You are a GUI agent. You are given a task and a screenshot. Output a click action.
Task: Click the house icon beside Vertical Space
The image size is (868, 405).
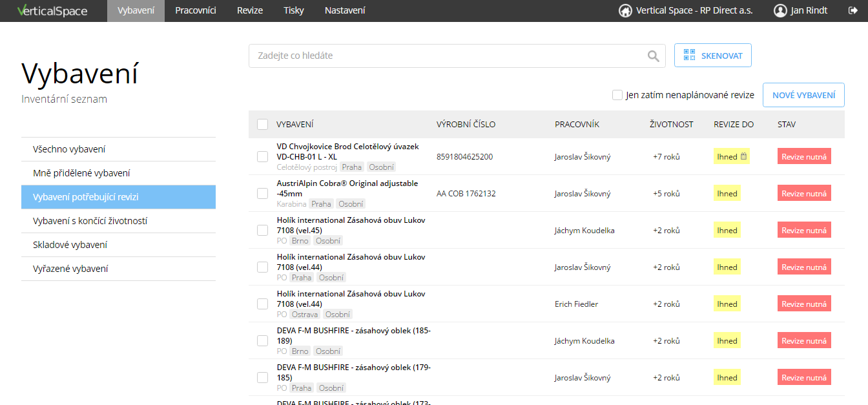625,10
